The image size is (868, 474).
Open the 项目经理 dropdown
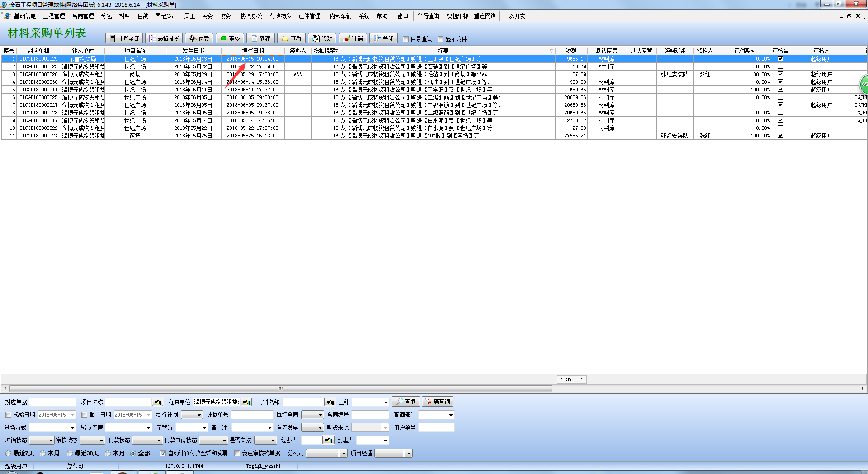pyautogui.click(x=409, y=453)
